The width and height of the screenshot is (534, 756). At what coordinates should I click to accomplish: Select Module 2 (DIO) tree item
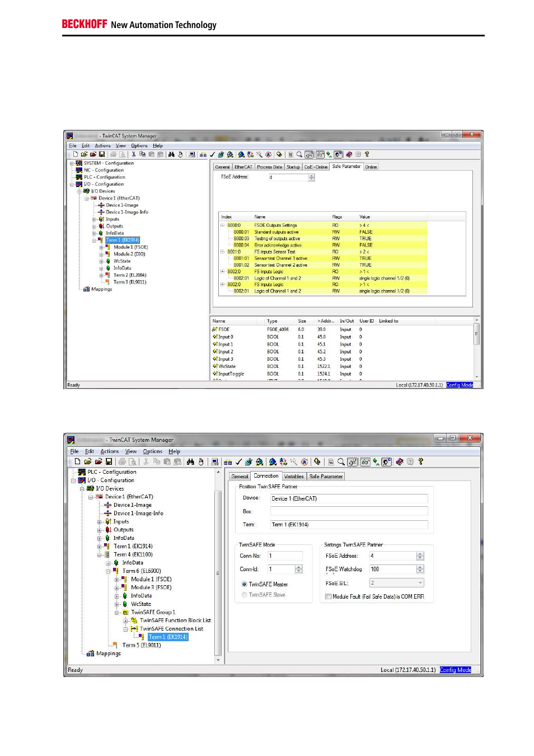point(129,254)
